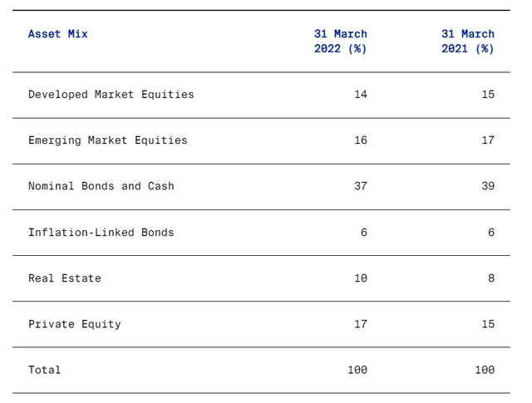Click the Asset Mix column header

pyautogui.click(x=57, y=34)
